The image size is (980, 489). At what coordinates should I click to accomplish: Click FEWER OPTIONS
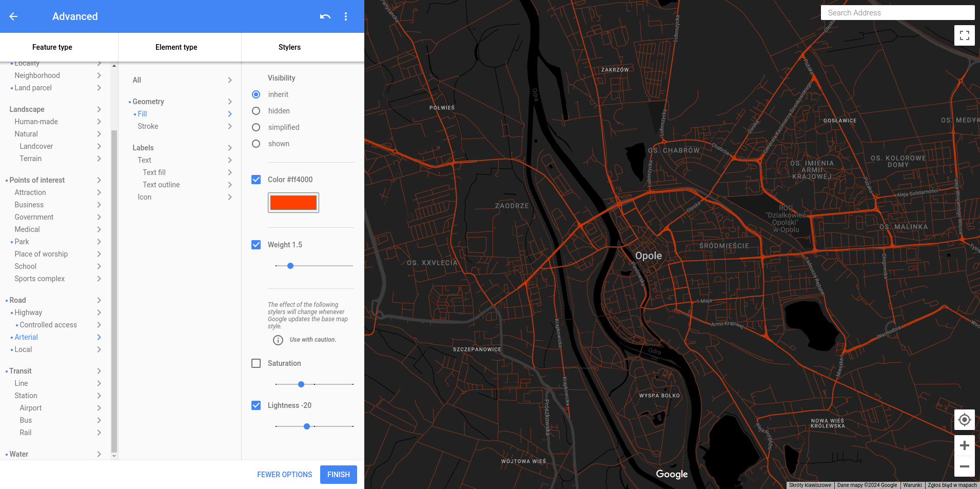coord(284,475)
